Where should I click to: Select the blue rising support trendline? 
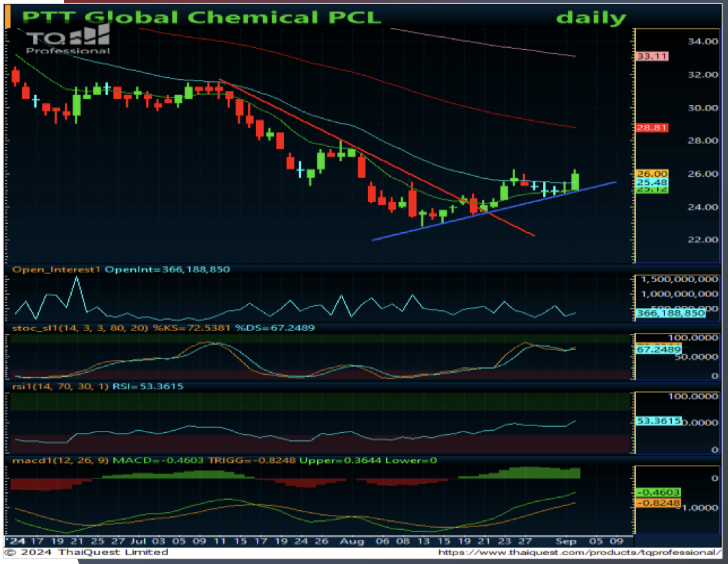coord(494,211)
